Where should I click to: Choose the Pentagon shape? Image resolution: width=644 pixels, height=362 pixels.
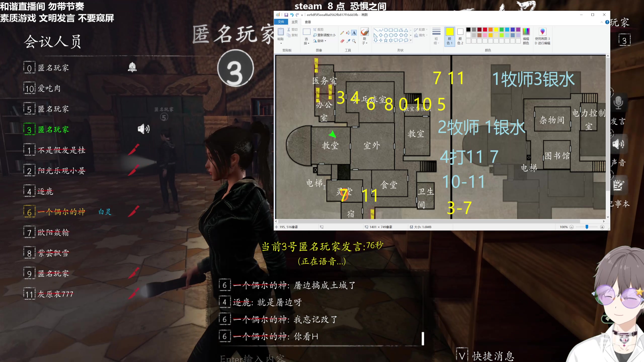click(386, 35)
